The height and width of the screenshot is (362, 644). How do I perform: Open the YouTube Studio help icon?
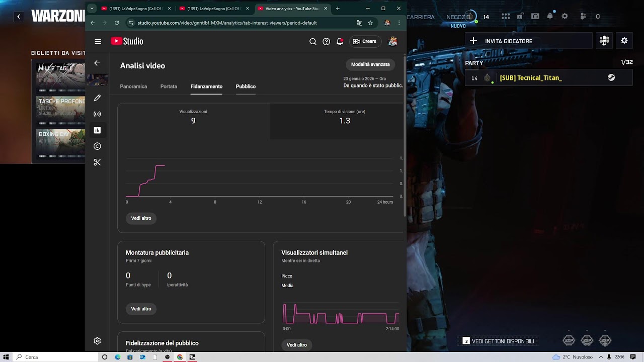point(327,42)
